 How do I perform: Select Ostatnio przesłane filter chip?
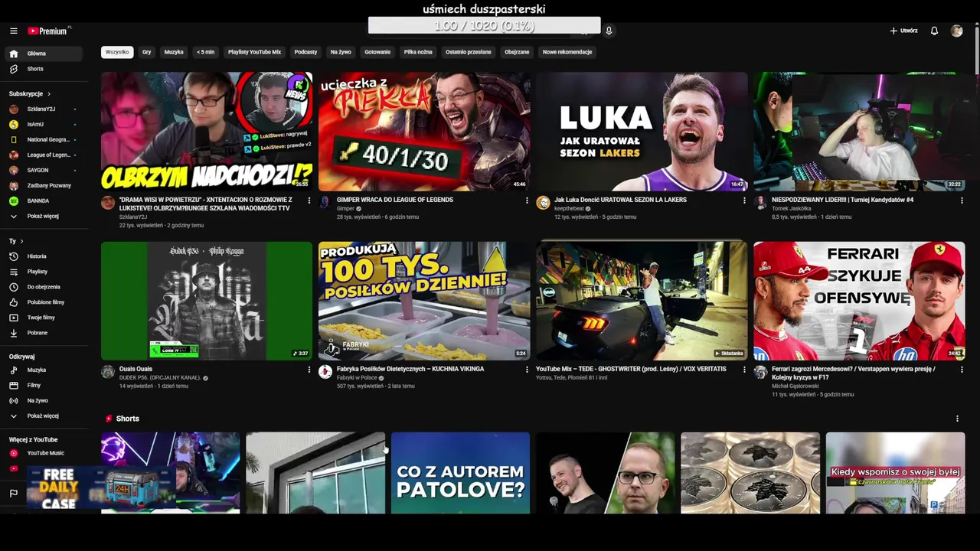[469, 52]
